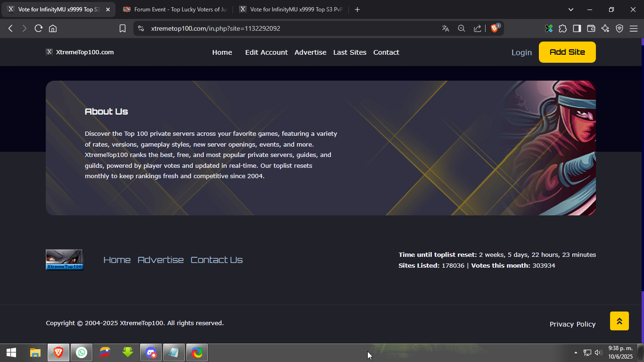Switch to Forum Event Top Lucky Voters tab

175,10
